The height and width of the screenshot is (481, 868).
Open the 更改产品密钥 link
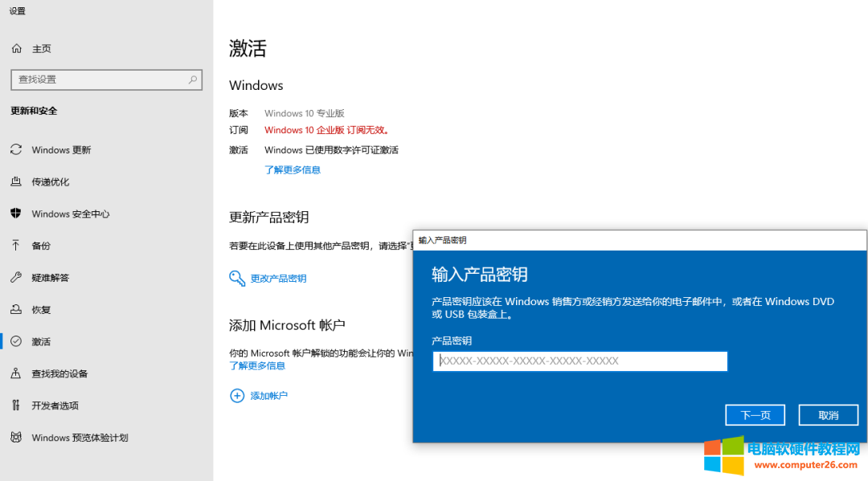(275, 277)
